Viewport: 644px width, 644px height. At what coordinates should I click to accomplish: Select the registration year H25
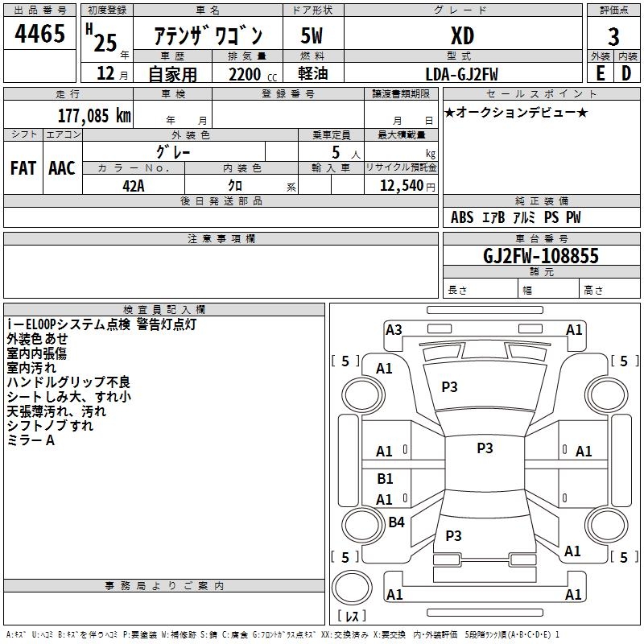[101, 38]
